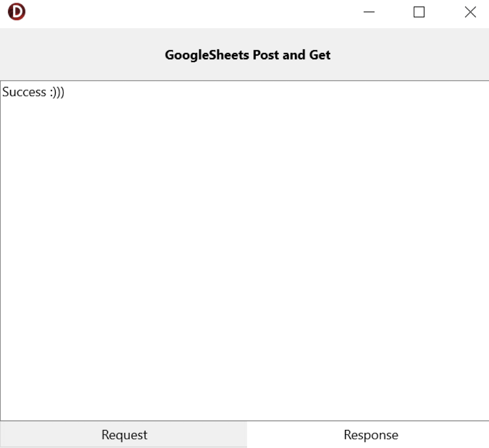The height and width of the screenshot is (448, 489).
Task: Click the word "Success" in the memo
Action: tap(25, 92)
